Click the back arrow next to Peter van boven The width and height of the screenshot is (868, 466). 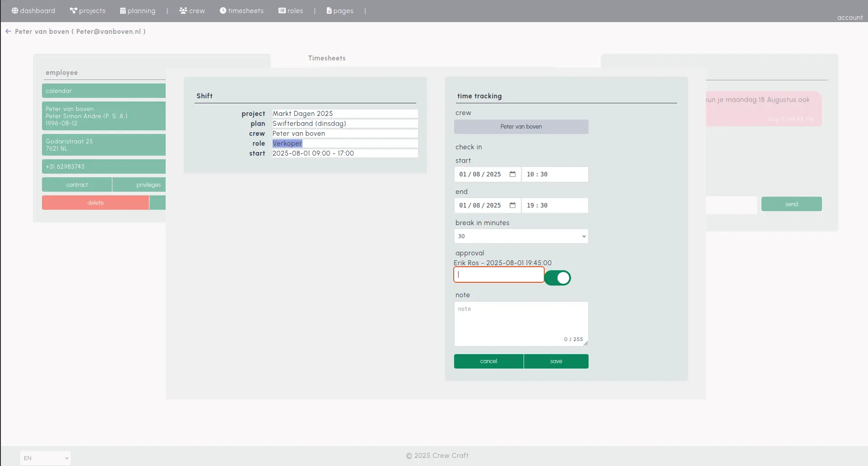pos(8,31)
